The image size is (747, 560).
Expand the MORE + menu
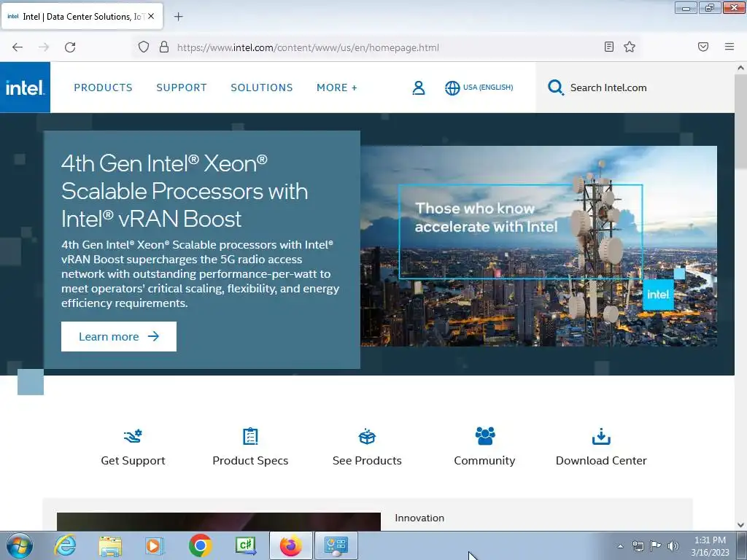pyautogui.click(x=337, y=87)
